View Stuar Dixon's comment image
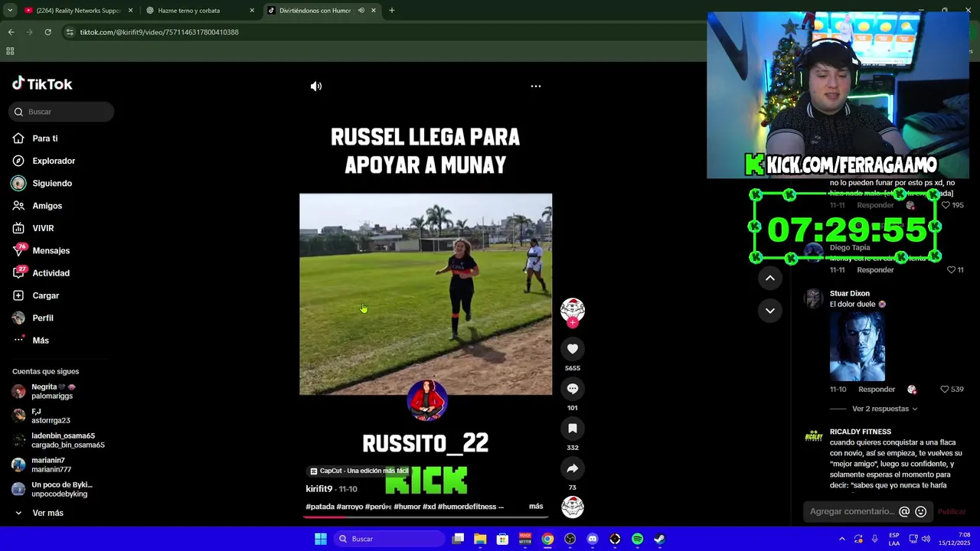The height and width of the screenshot is (551, 980). click(x=857, y=346)
